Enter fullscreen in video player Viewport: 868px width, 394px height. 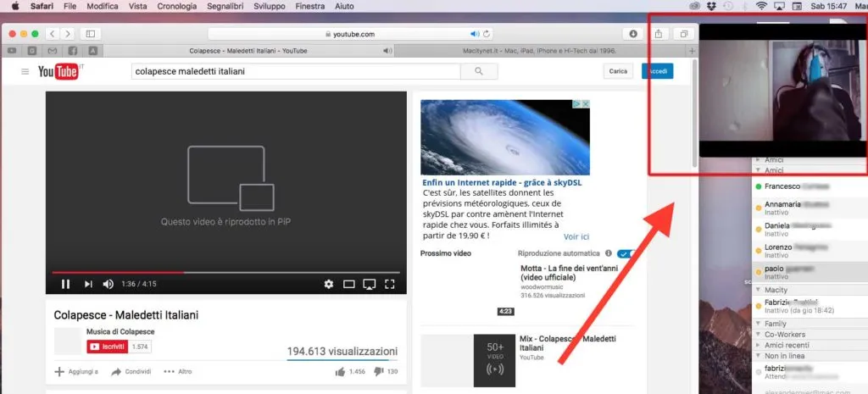pos(390,284)
